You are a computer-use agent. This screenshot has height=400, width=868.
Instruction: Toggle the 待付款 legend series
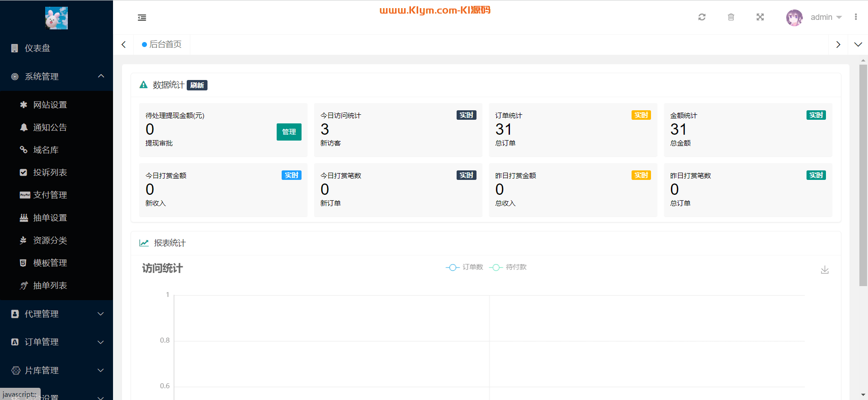point(508,267)
